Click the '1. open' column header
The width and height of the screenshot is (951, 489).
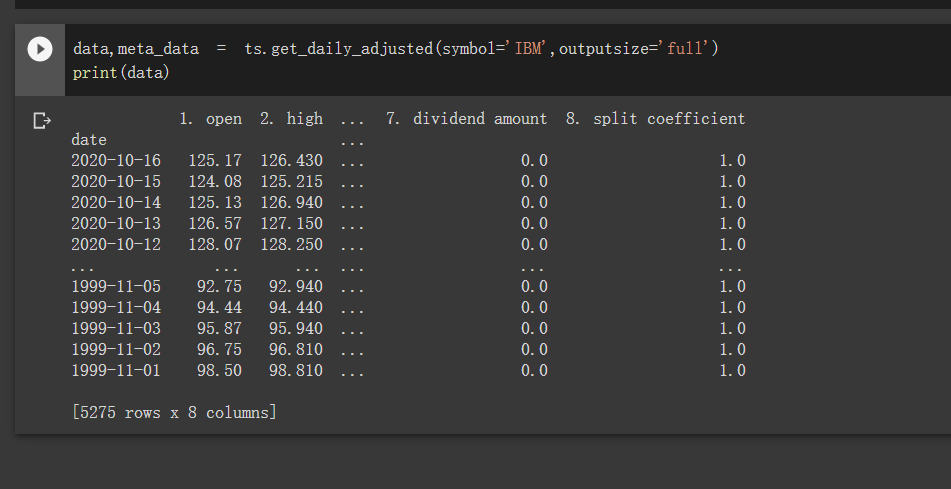(210, 119)
